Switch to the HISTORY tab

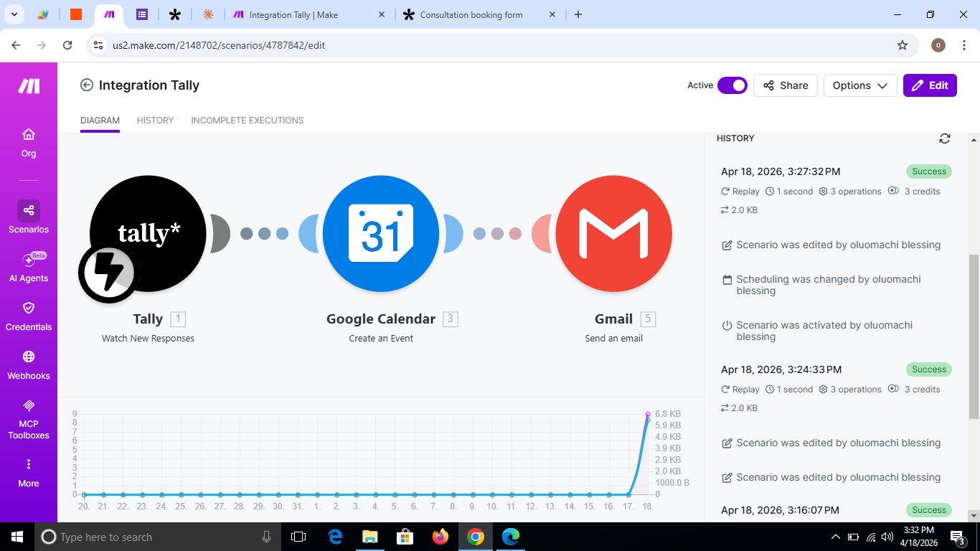point(155,121)
